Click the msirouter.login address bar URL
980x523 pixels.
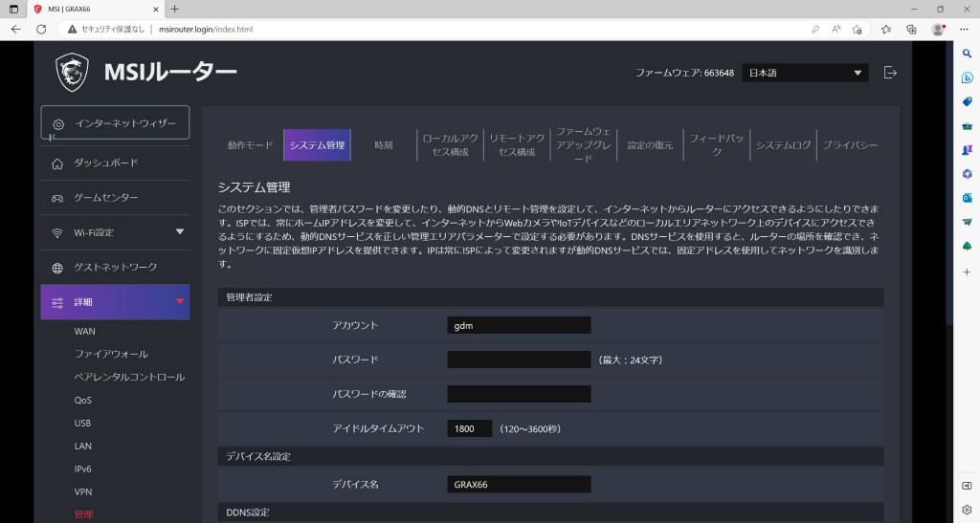[x=206, y=30]
